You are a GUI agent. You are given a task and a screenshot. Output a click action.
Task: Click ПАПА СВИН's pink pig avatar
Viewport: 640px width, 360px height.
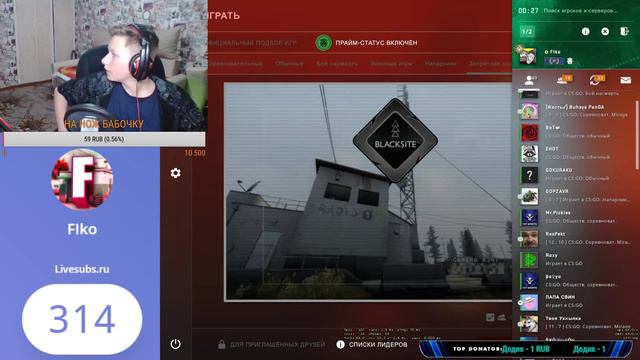click(529, 302)
